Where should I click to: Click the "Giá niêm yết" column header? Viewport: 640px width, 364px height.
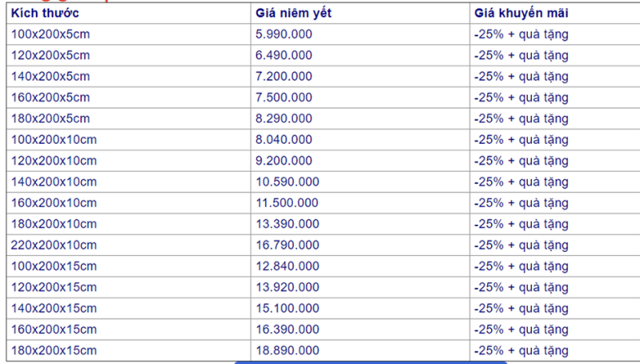pos(293,14)
